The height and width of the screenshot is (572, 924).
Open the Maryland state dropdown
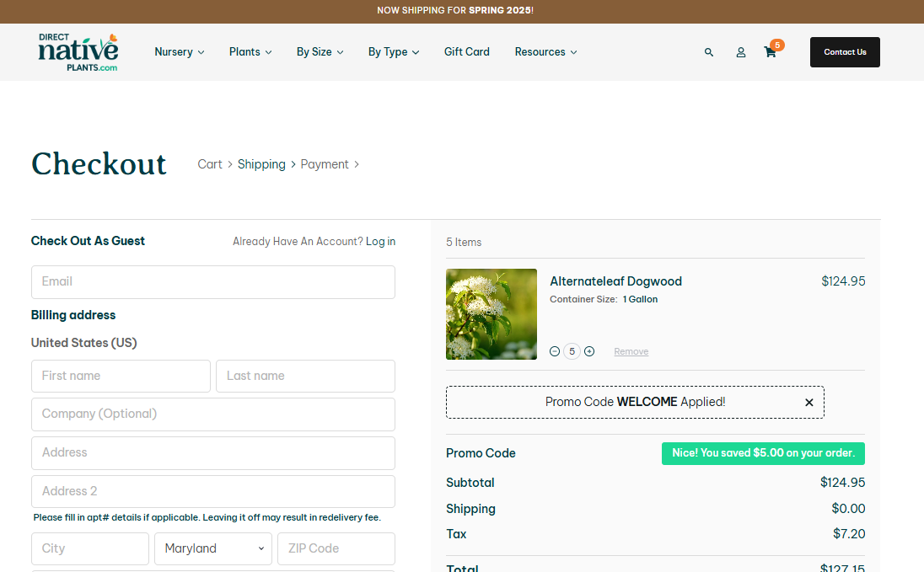click(x=213, y=548)
